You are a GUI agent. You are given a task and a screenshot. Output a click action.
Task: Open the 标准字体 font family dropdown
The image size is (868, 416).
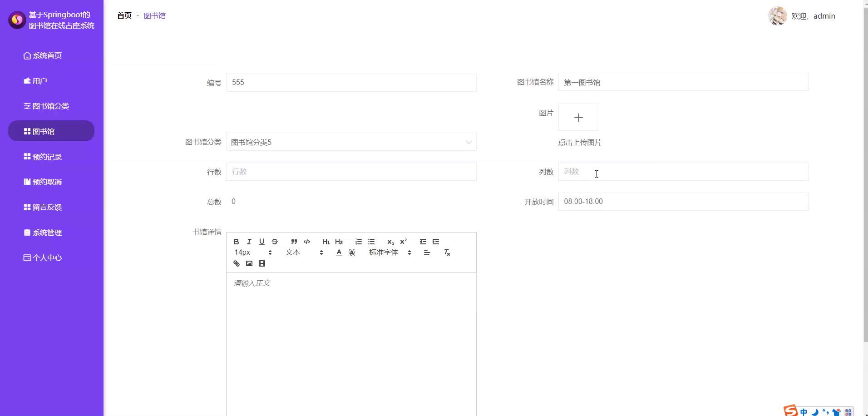tap(390, 253)
